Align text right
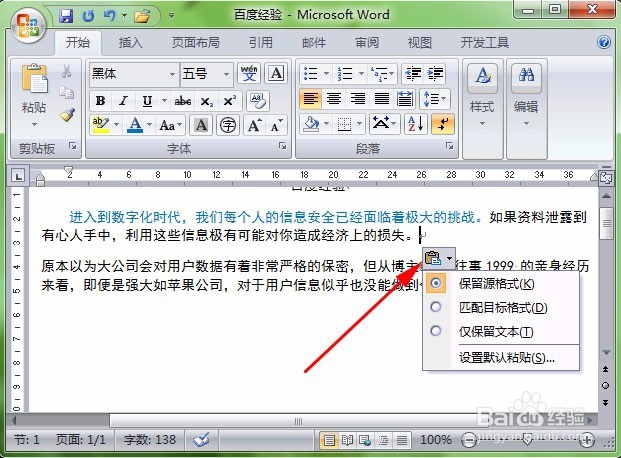The width and height of the screenshot is (621, 458). pos(358,98)
